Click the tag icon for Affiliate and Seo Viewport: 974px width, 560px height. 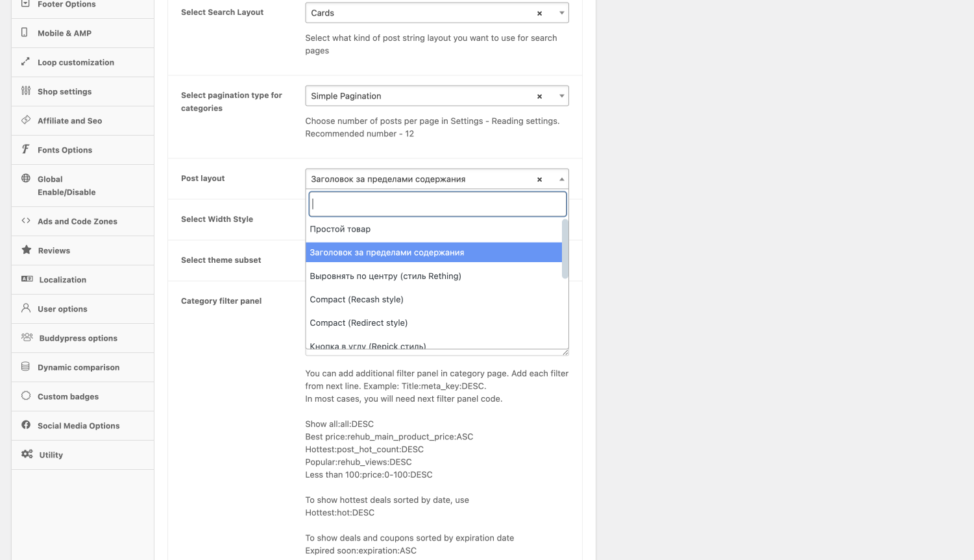(x=26, y=120)
